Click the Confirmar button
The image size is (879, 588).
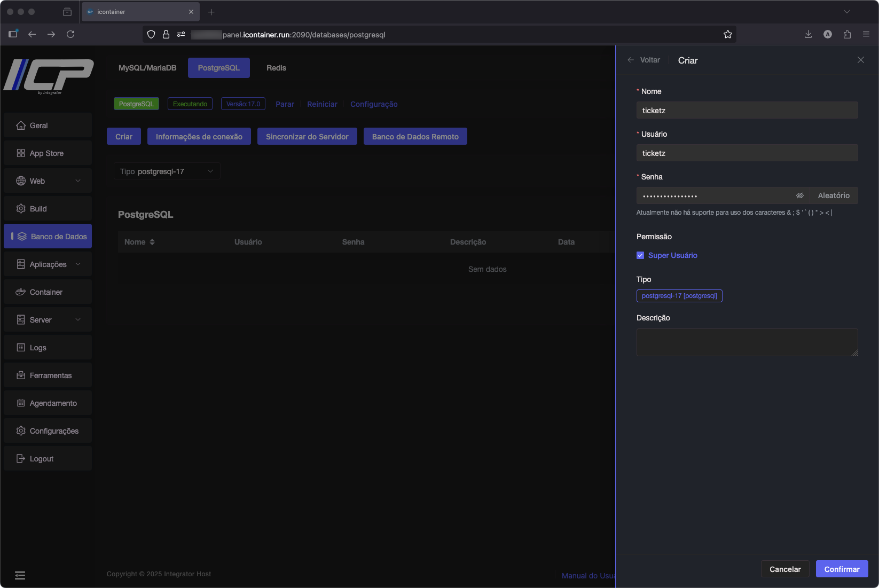pos(841,569)
